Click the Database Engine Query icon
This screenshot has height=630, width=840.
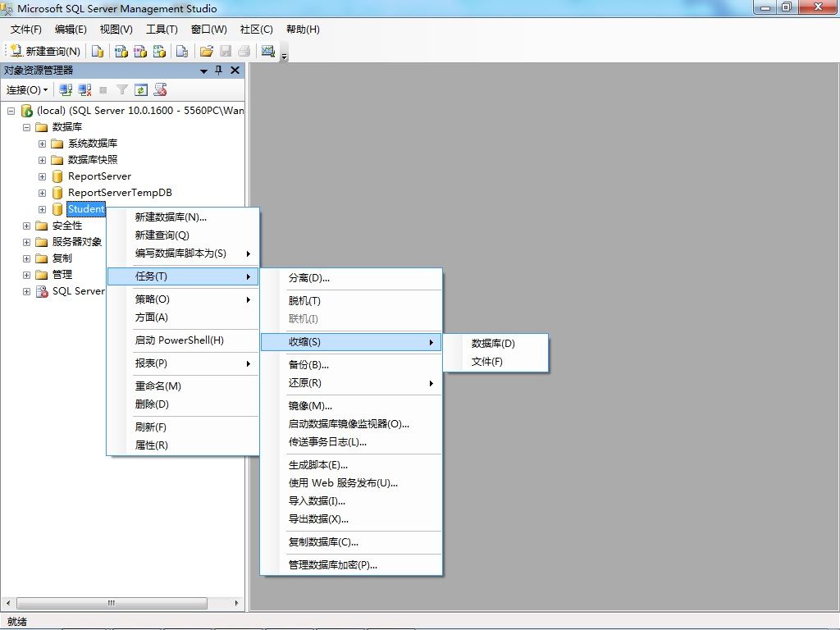[x=98, y=51]
